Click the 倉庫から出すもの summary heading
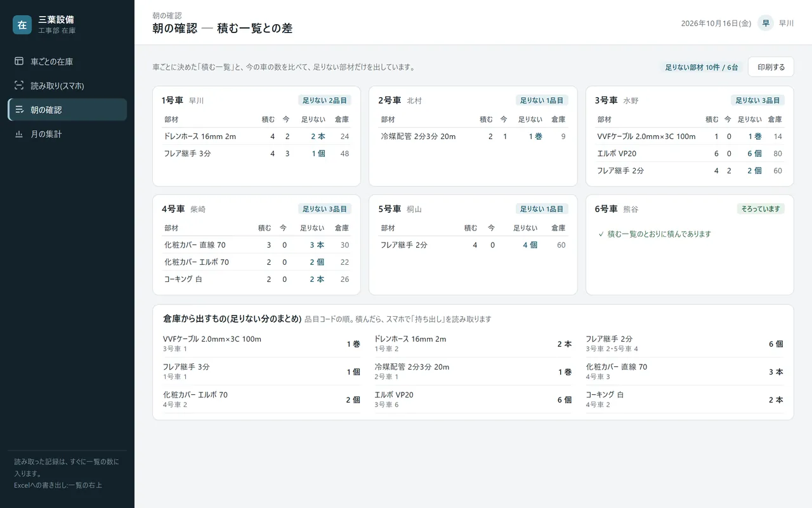The width and height of the screenshot is (812, 508). click(232, 319)
